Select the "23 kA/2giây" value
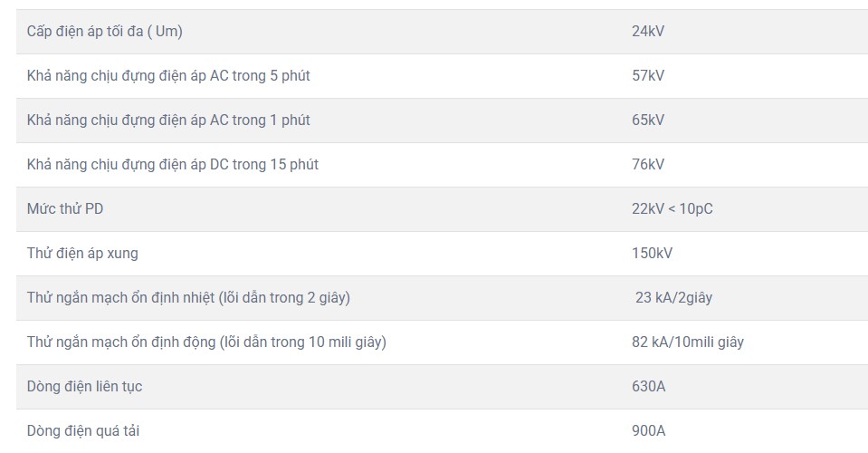 (x=673, y=298)
